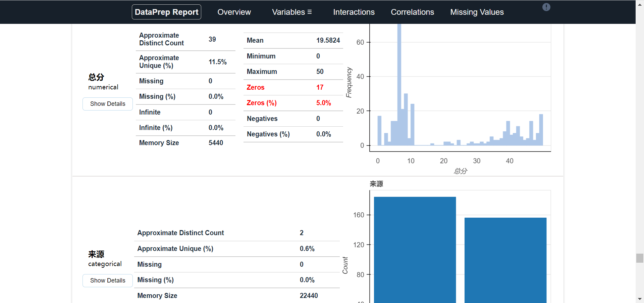
Task: Click the scrollbar down arrow
Action: click(x=640, y=299)
